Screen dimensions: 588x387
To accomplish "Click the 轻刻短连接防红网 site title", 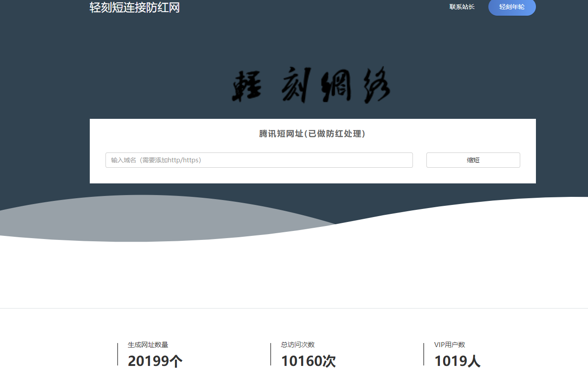I will (134, 8).
